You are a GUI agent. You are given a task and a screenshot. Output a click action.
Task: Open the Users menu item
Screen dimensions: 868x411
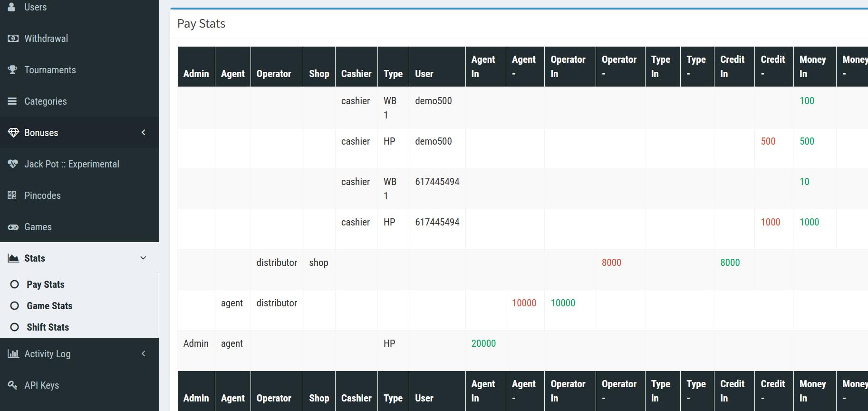[x=79, y=7]
